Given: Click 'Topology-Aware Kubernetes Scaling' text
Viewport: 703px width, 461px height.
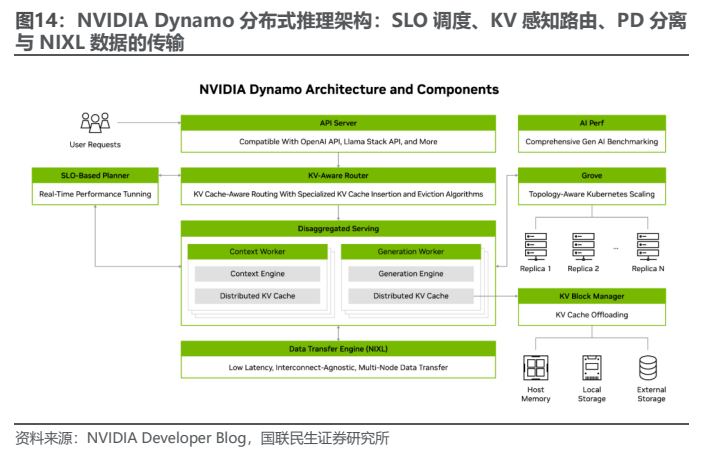Looking at the screenshot, I should click(x=592, y=194).
